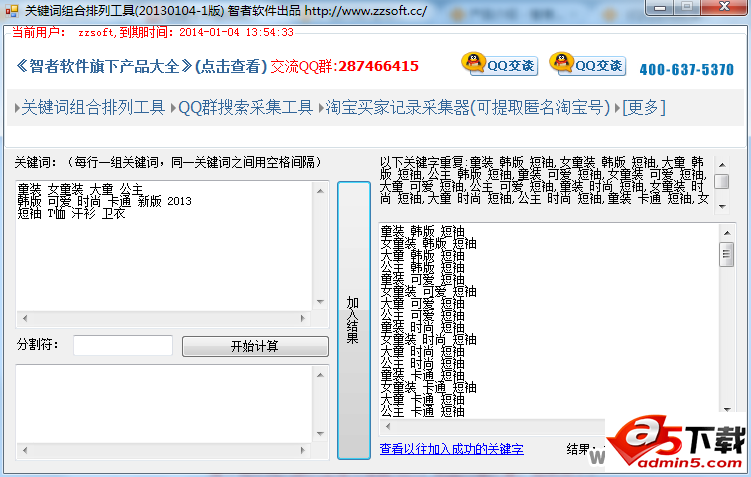Click the result line 大童 可爱 短袖
The width and height of the screenshot is (751, 477).
click(x=422, y=304)
